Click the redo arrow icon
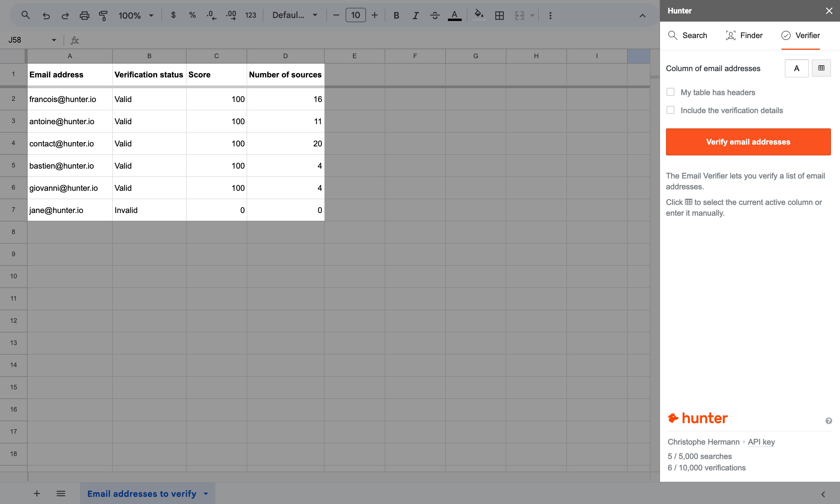The height and width of the screenshot is (504, 840). (65, 15)
